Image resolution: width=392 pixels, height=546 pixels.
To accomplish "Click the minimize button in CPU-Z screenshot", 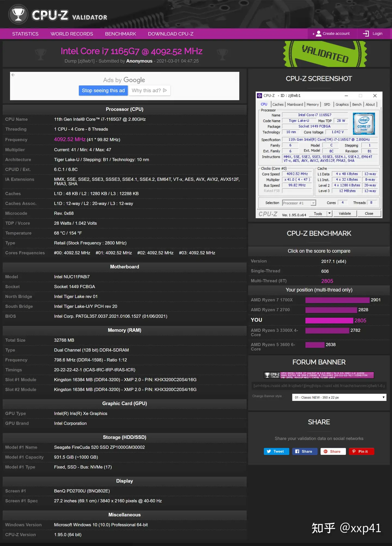I will point(346,96).
